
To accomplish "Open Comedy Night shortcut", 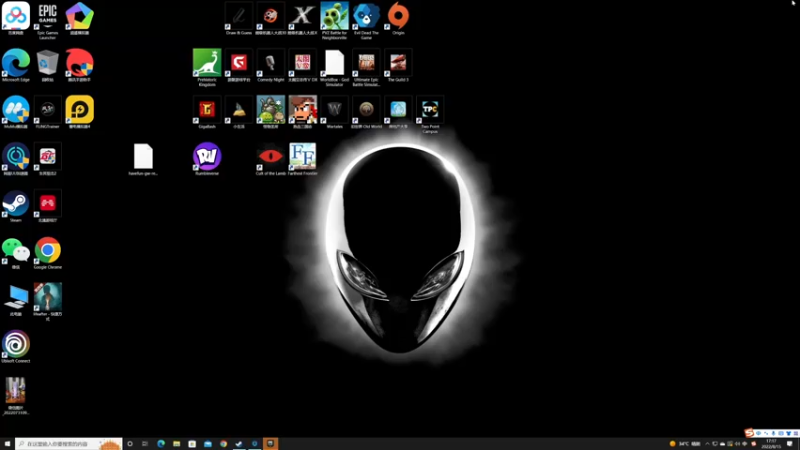I will [270, 66].
